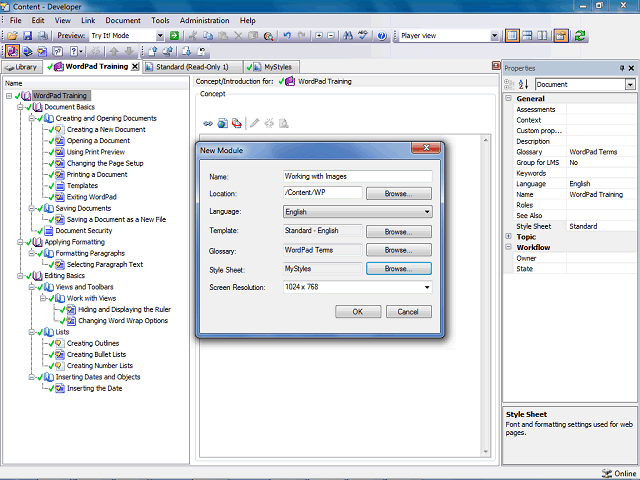Image resolution: width=640 pixels, height=480 pixels.
Task: Click the find-with-magnifier toolbar icon
Action: coord(268,36)
